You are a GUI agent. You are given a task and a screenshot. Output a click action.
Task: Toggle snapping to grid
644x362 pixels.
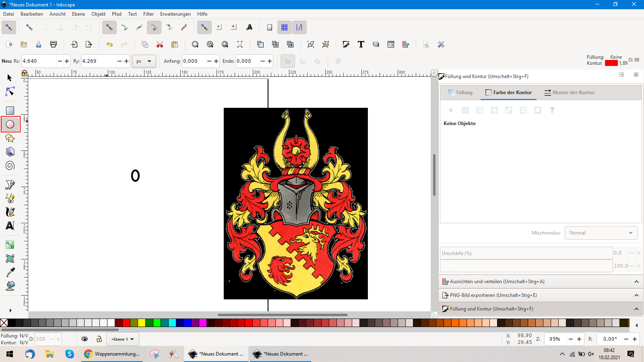pos(285,27)
